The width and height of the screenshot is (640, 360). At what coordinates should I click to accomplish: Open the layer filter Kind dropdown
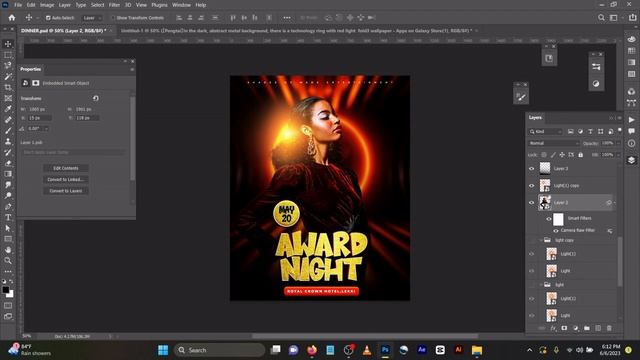(x=546, y=131)
